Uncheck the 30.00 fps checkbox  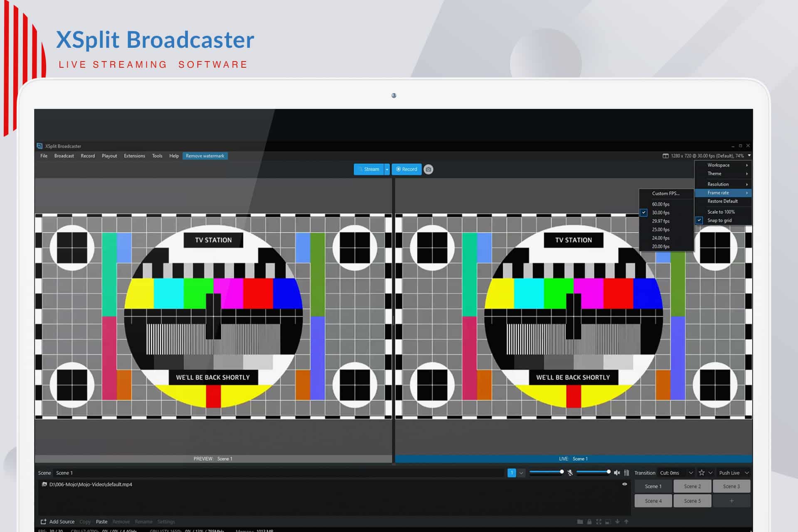coord(644,212)
